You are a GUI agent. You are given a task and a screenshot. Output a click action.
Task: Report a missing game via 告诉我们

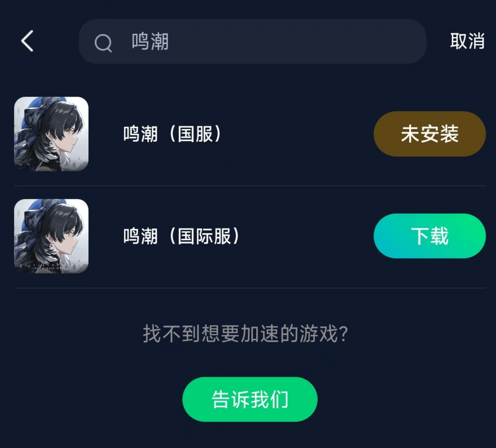pyautogui.click(x=250, y=399)
